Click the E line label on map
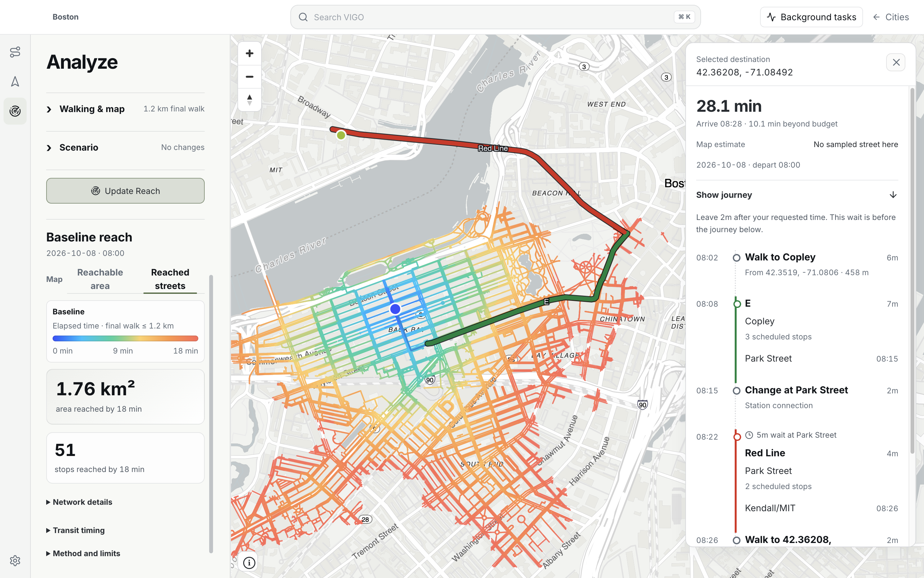The image size is (924, 578). point(546,302)
